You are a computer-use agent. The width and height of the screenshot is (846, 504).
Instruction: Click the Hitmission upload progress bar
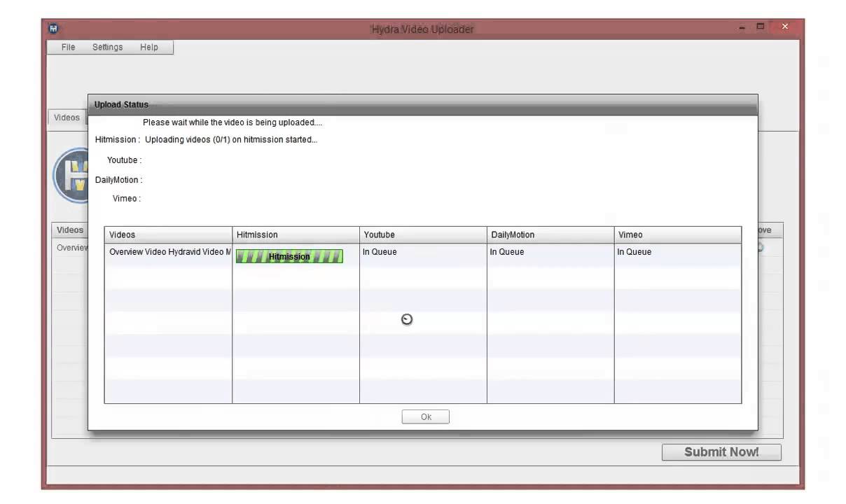(289, 256)
